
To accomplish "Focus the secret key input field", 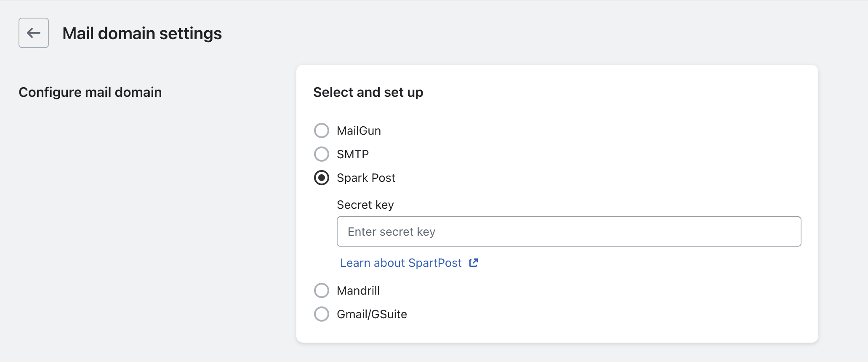I will (x=569, y=232).
